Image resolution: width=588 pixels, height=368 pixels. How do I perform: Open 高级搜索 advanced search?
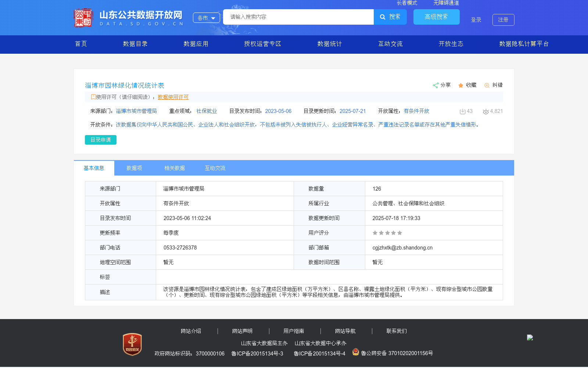pyautogui.click(x=437, y=17)
